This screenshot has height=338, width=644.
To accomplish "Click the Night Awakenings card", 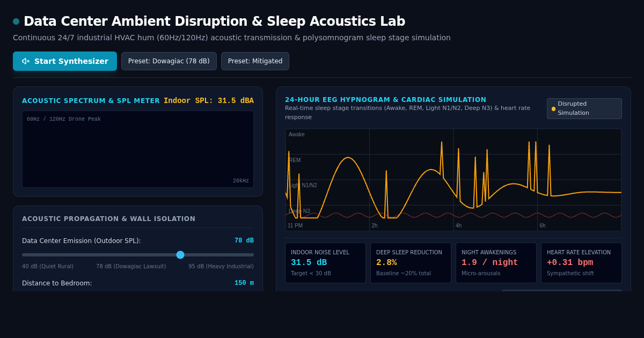I will [496, 263].
